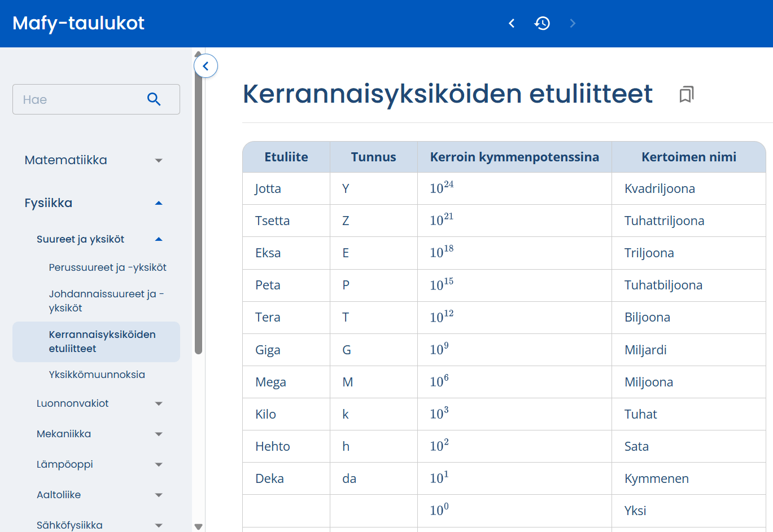Collapse the Fysiikka section arrow
This screenshot has width=773, height=532.
tap(159, 203)
